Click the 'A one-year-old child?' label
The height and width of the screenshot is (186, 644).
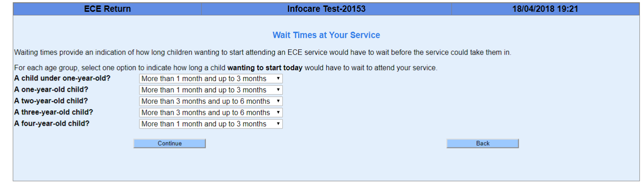click(x=51, y=90)
